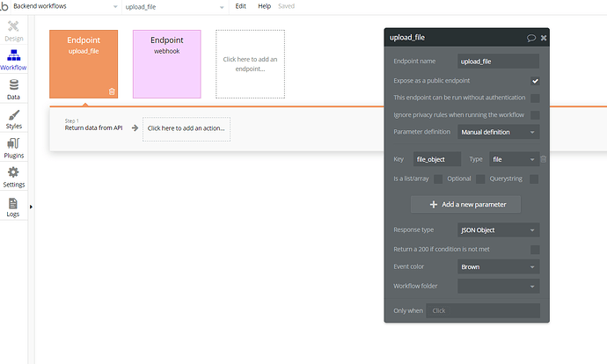Open the Workflow folder dropdown
The height and width of the screenshot is (364, 607).
pos(498,286)
